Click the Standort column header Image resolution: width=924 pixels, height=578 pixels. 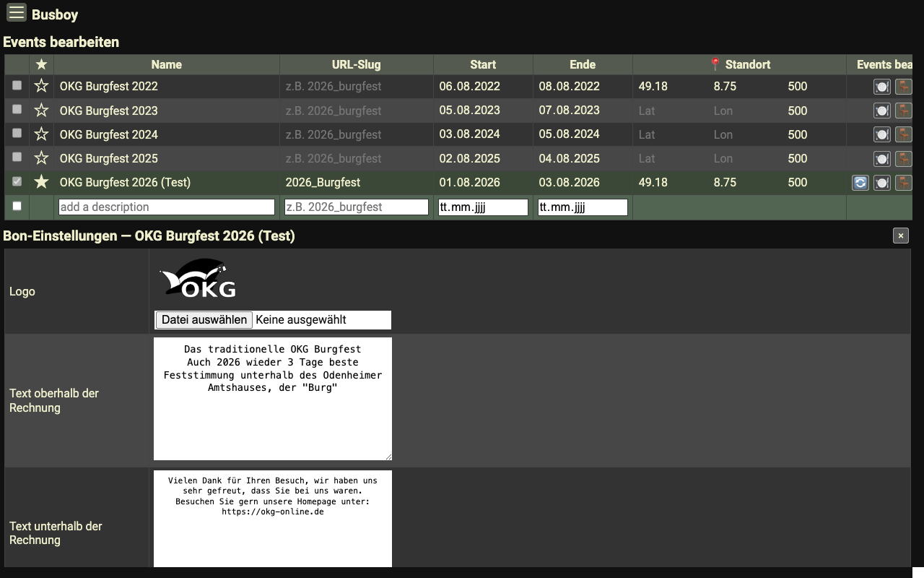tap(740, 64)
